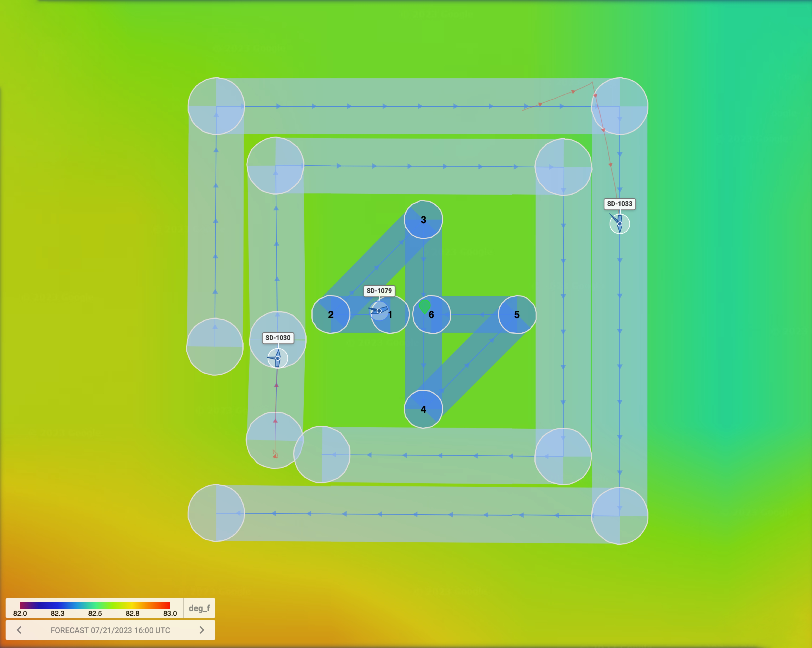Click the 83.0 legend value

pyautogui.click(x=170, y=613)
